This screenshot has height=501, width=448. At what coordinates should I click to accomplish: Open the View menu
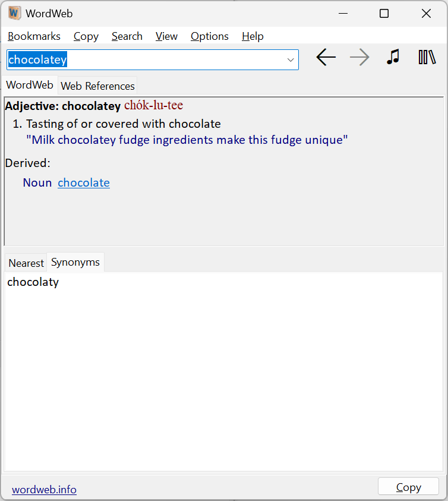tap(166, 36)
